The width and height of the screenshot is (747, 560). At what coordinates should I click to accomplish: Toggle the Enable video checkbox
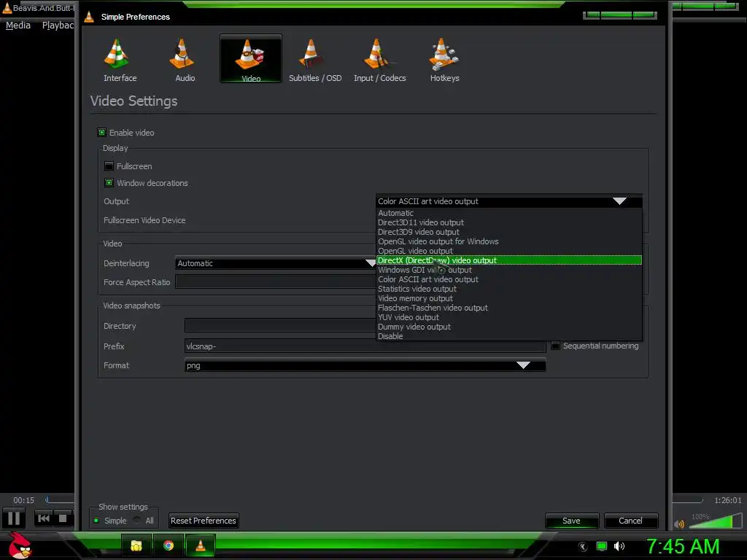(x=101, y=133)
